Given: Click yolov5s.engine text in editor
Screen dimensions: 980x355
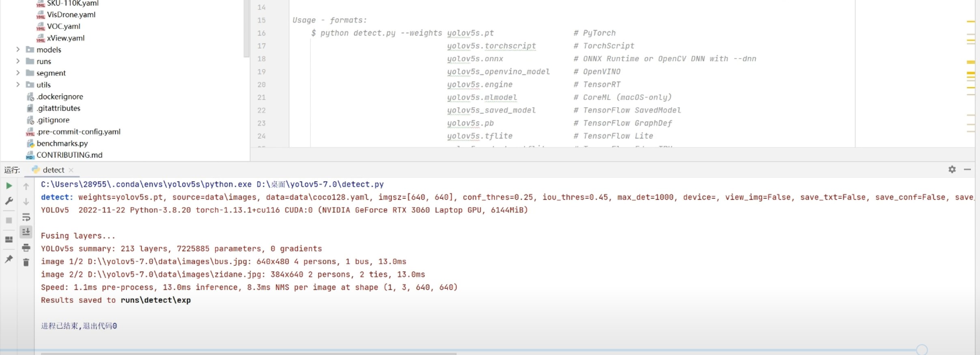Looking at the screenshot, I should pyautogui.click(x=480, y=85).
